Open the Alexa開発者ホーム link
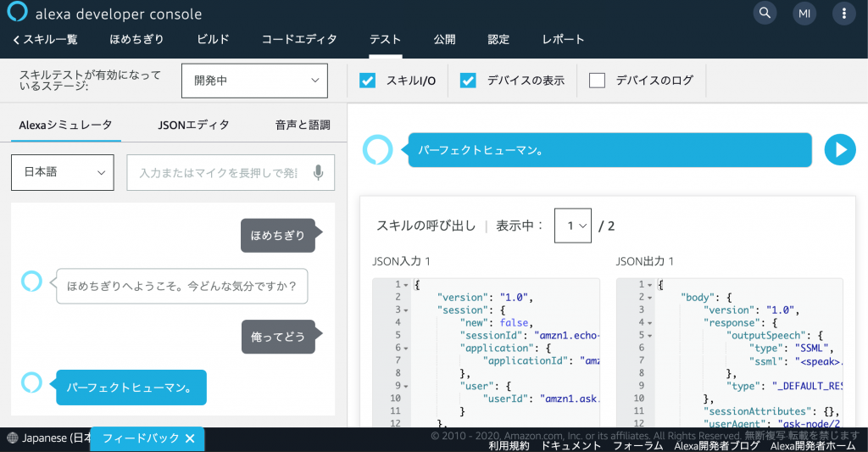The image size is (868, 452). 813,446
